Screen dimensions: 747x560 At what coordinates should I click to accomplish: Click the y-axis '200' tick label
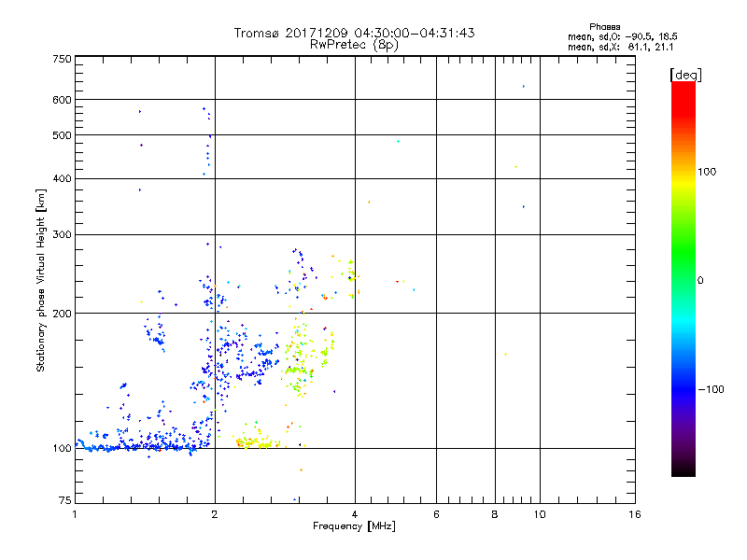(x=62, y=314)
